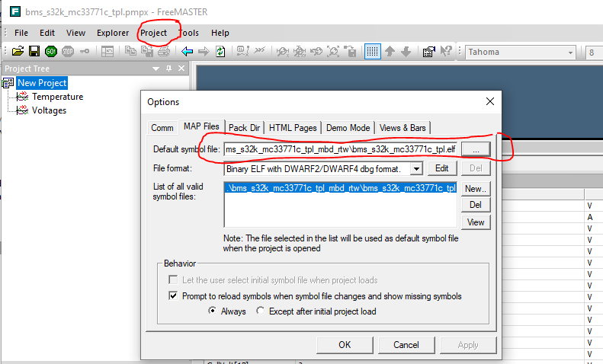Click the New Project tree root icon

(x=8, y=83)
